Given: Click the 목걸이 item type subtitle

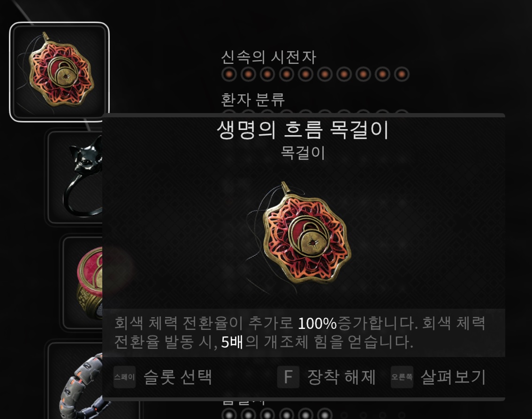Looking at the screenshot, I should coord(303,153).
